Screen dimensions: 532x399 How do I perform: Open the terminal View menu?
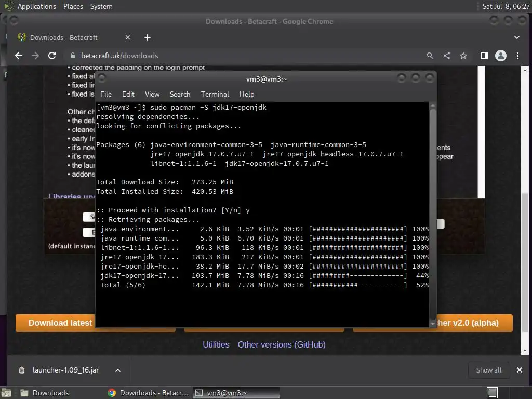152,95
